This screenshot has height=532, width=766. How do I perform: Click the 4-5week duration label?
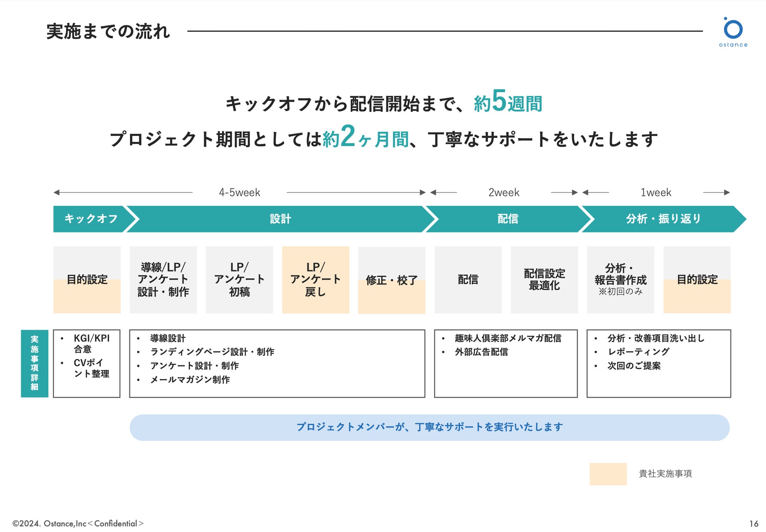[240, 192]
